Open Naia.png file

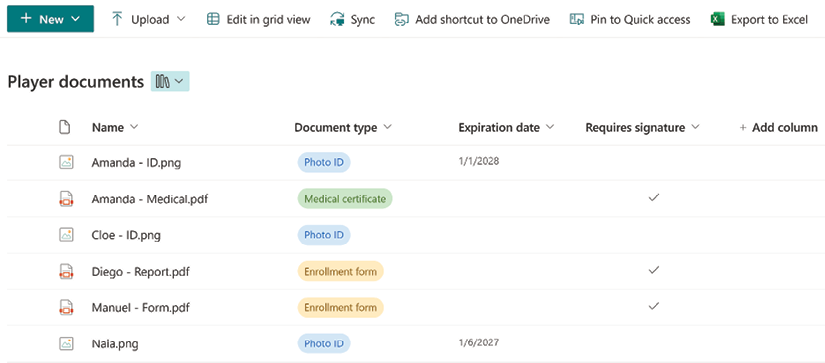coord(115,344)
